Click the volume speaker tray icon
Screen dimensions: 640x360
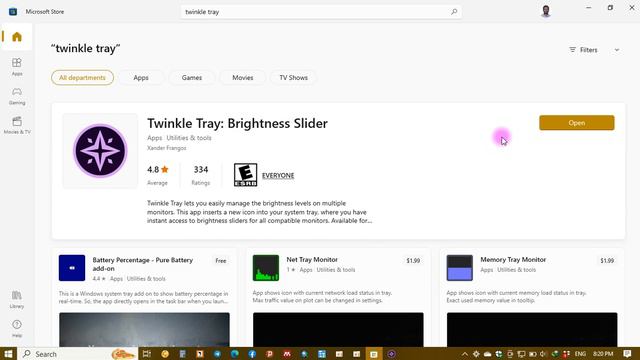tap(543, 354)
